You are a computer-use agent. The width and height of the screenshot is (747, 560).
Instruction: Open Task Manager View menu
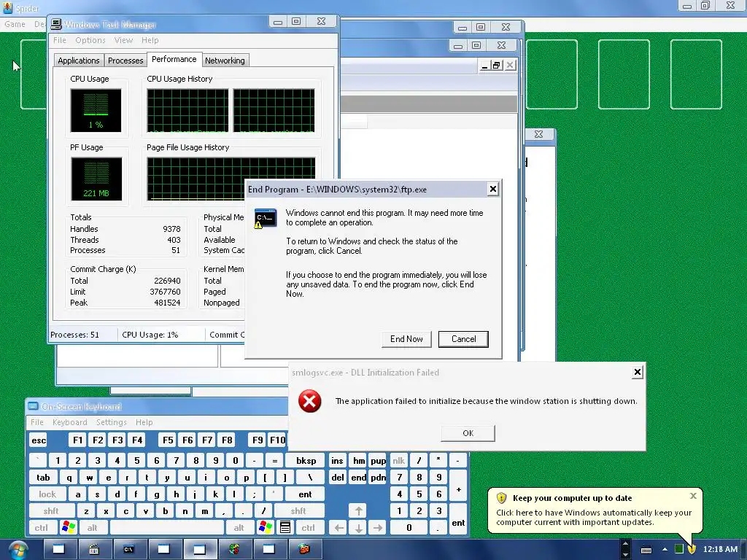[x=123, y=40]
